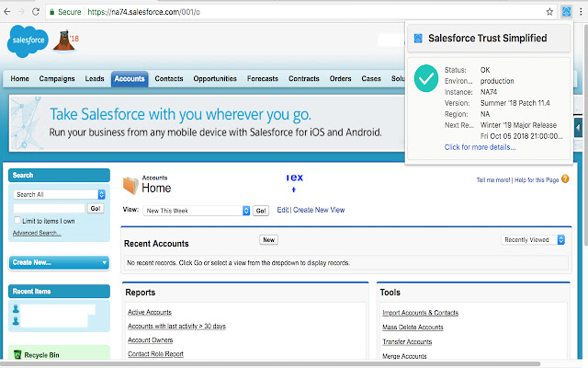Click Create New View link
The height and width of the screenshot is (368, 588).
pos(319,210)
